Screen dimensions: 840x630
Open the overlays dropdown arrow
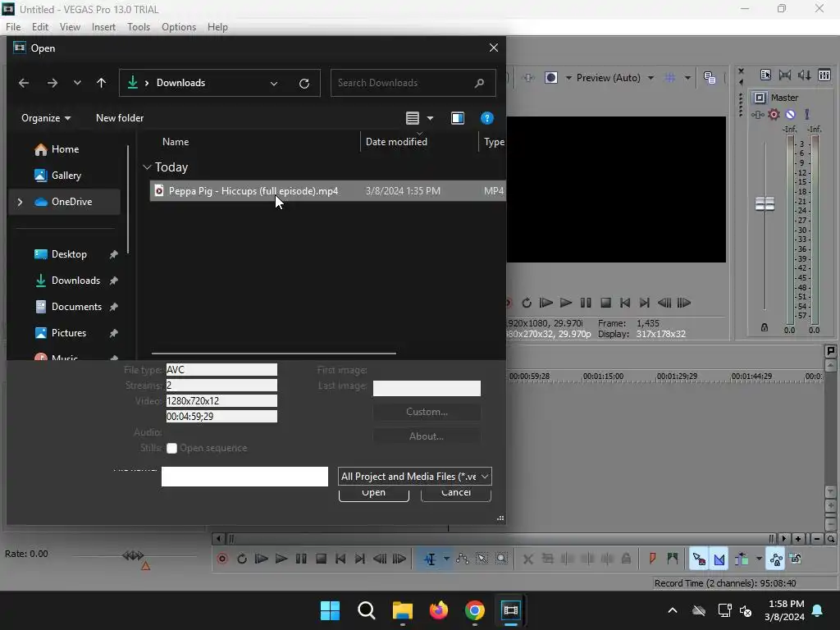coord(687,78)
